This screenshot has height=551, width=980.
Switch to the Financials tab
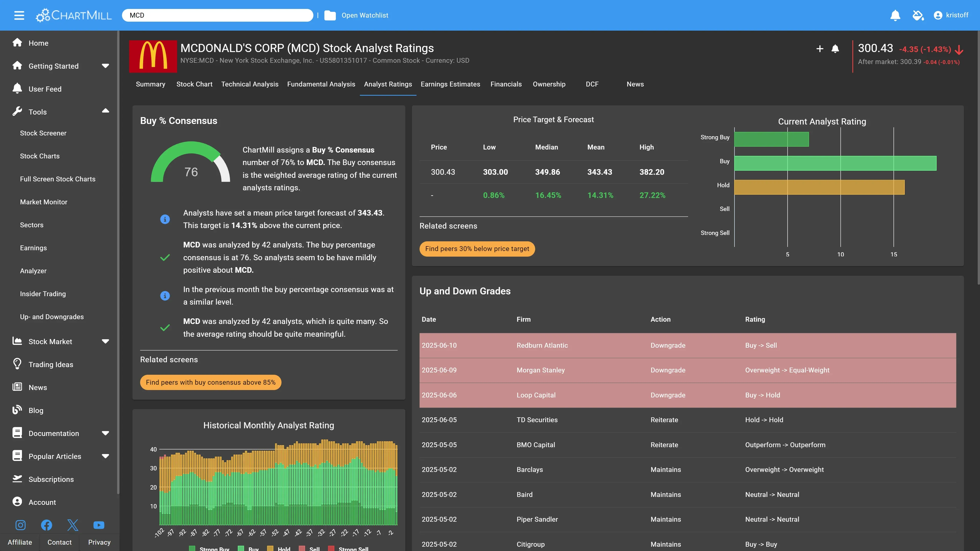pyautogui.click(x=506, y=84)
